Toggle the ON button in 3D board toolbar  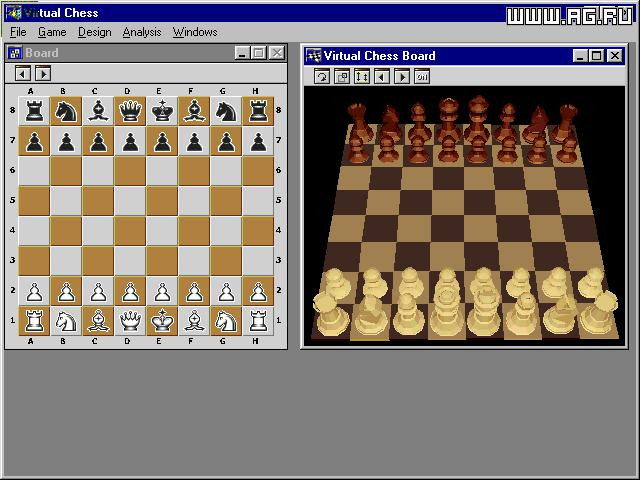pos(422,77)
